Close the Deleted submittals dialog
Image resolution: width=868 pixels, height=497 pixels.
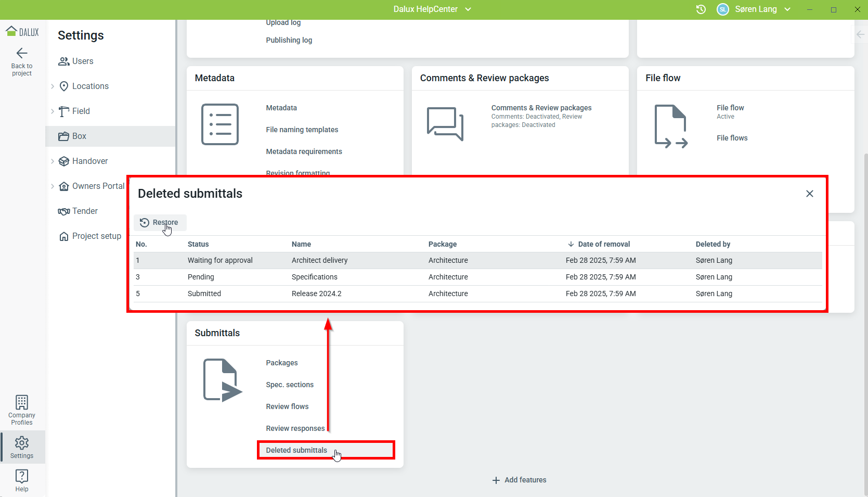(809, 194)
